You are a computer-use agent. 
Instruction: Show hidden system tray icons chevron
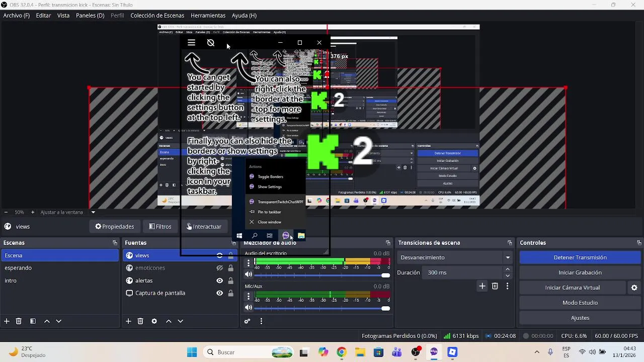(537, 352)
